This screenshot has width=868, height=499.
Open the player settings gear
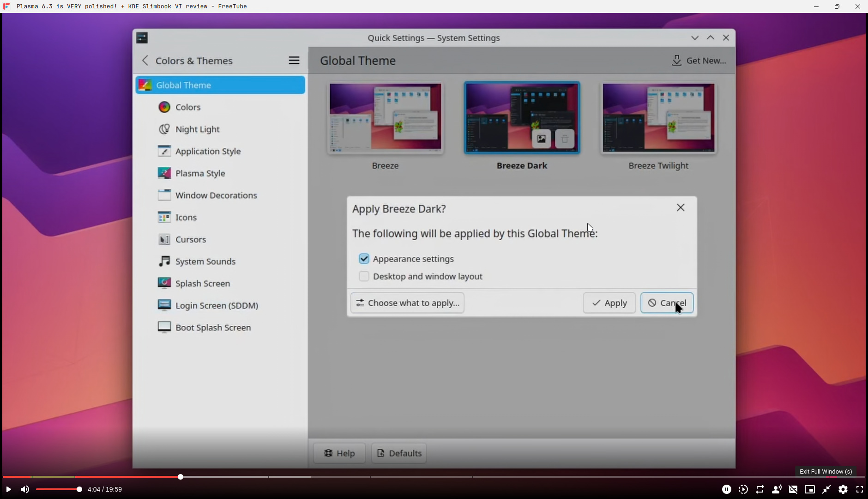pos(843,489)
